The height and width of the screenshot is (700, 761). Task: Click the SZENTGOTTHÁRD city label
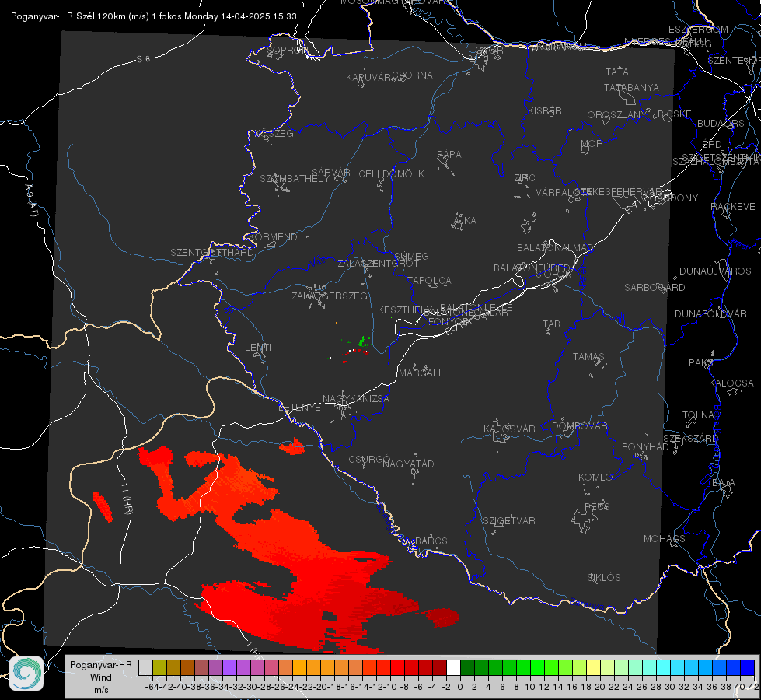(x=212, y=253)
